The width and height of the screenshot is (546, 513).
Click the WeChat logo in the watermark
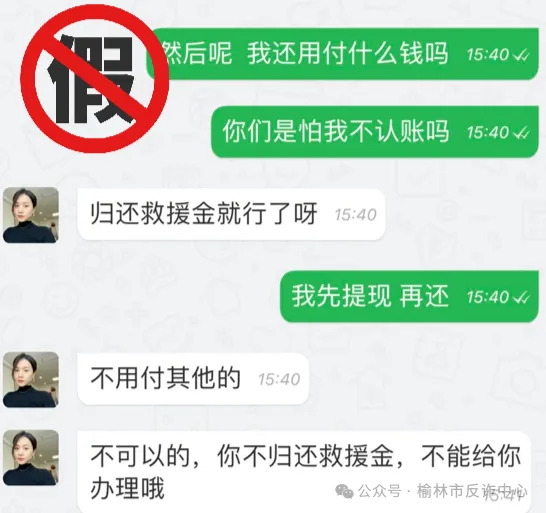[x=344, y=491]
